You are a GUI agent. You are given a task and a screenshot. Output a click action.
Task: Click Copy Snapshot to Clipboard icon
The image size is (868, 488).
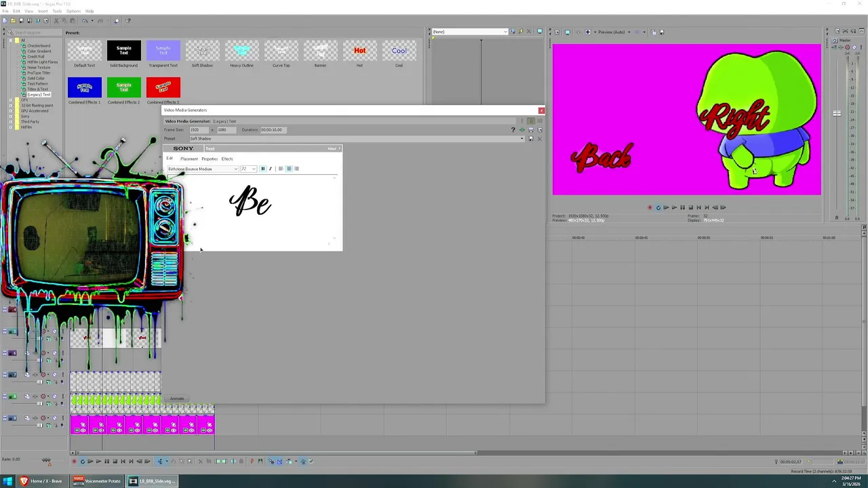tap(654, 32)
